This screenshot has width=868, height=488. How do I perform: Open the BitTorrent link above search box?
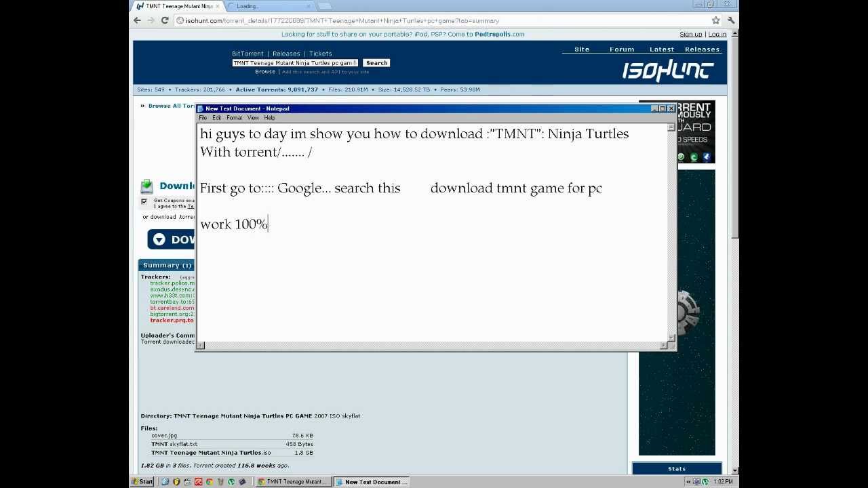click(x=248, y=54)
